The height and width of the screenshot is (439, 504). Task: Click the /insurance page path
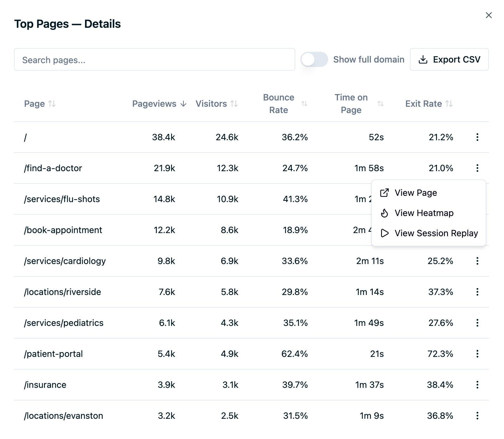(x=45, y=385)
